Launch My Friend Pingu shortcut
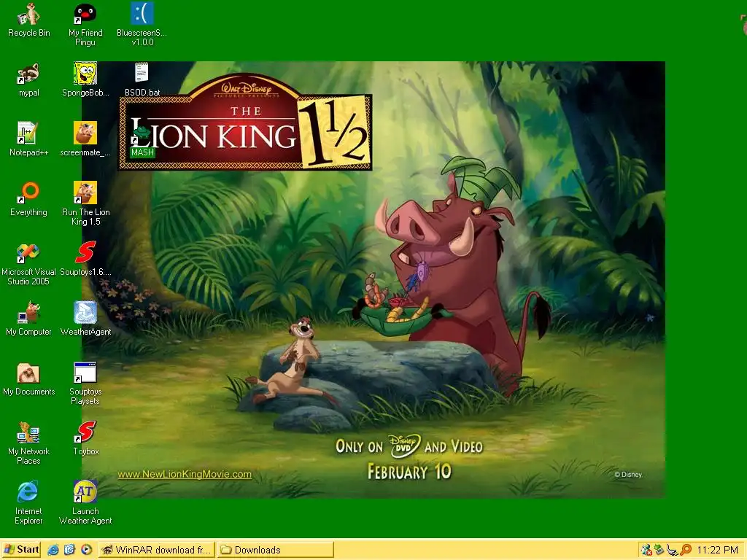 click(85, 25)
